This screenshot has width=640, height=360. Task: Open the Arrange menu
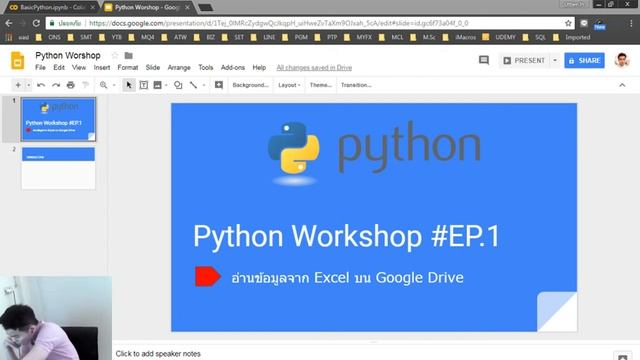[179, 67]
